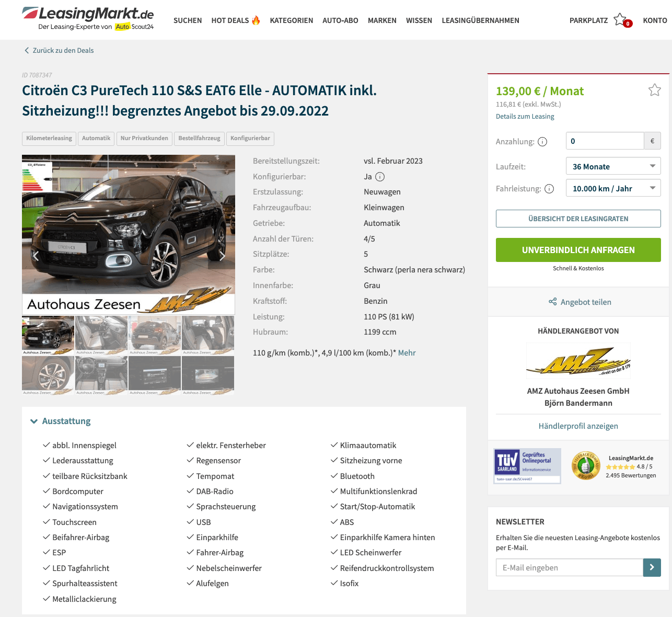This screenshot has width=672, height=617.
Task: Click the back chevron before Zurück zu den Deals
Action: [27, 51]
